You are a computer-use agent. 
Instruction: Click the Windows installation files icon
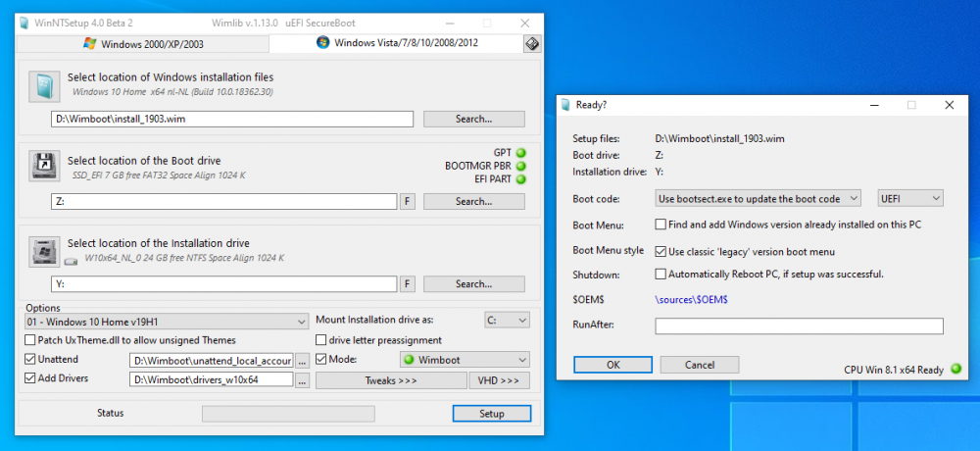pos(44,86)
